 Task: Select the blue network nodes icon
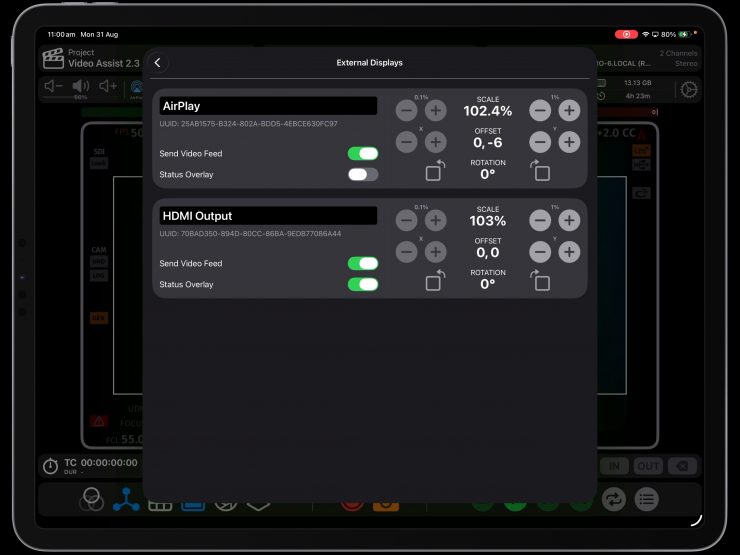[126, 499]
